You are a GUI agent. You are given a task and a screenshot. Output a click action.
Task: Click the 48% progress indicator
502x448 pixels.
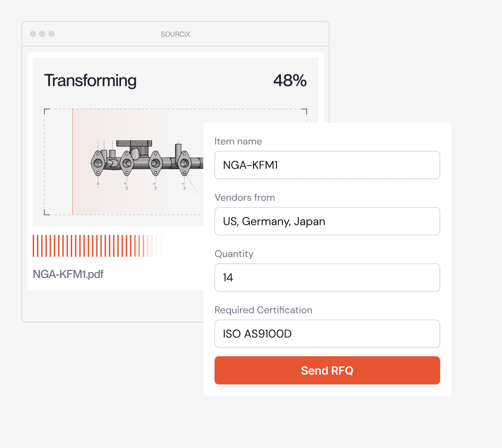coord(290,80)
